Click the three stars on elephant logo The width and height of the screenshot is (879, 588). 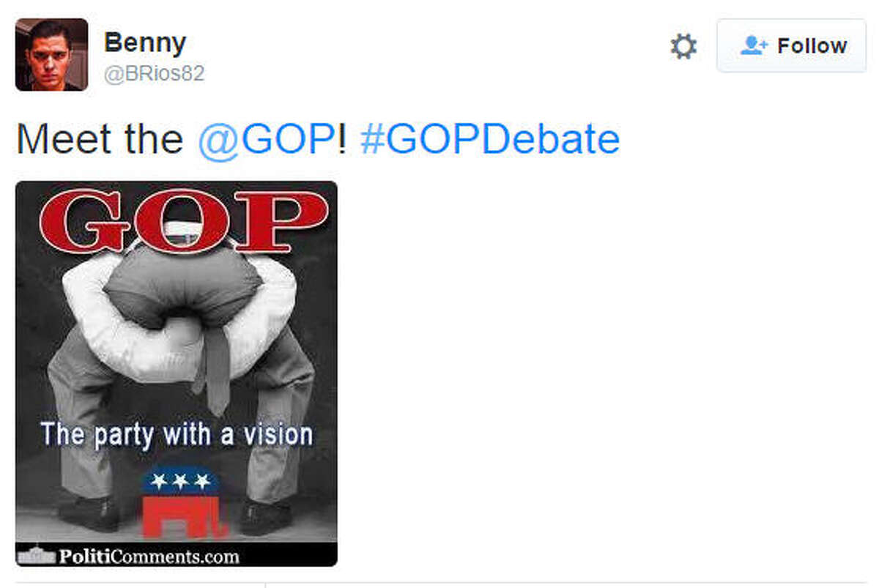pyautogui.click(x=180, y=482)
